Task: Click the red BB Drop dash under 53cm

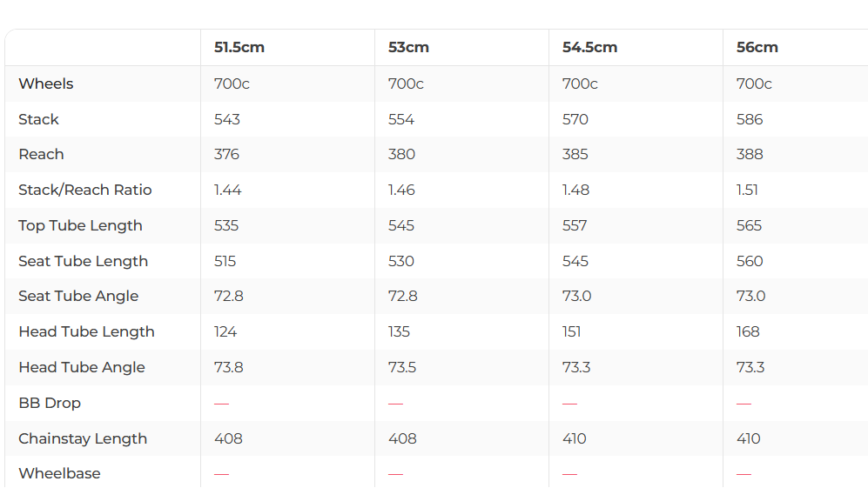Action: [396, 404]
